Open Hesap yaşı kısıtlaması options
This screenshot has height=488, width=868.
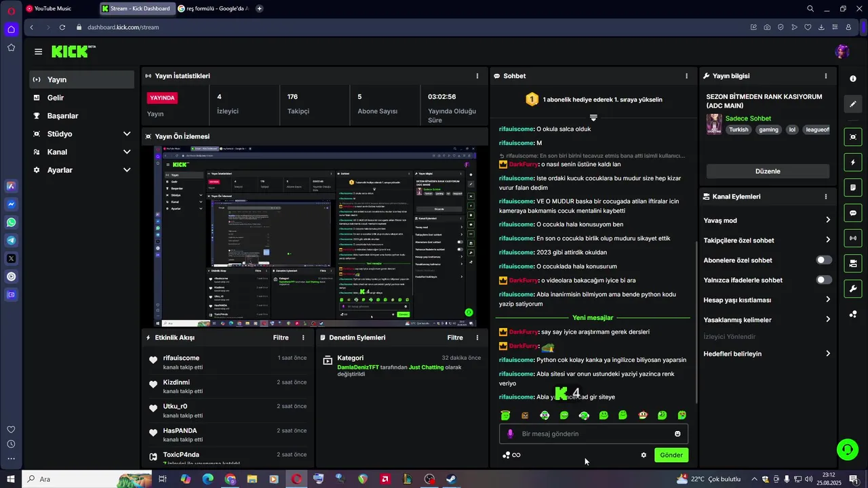click(x=767, y=300)
